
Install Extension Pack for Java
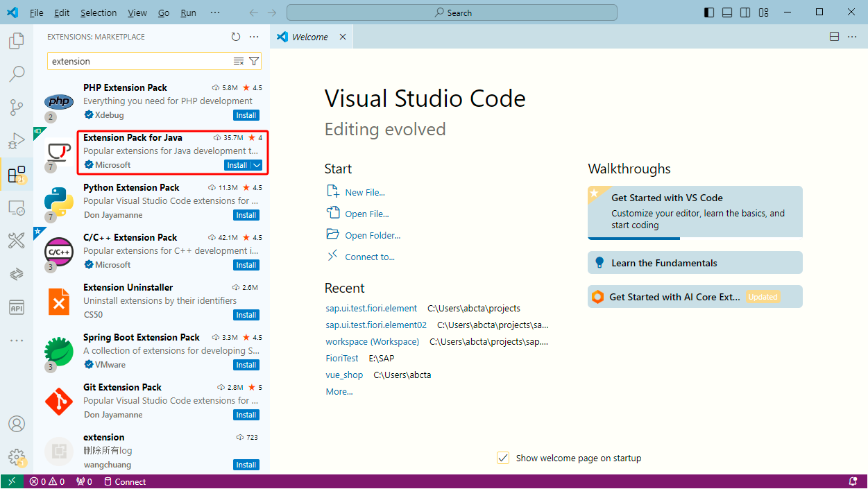click(237, 165)
